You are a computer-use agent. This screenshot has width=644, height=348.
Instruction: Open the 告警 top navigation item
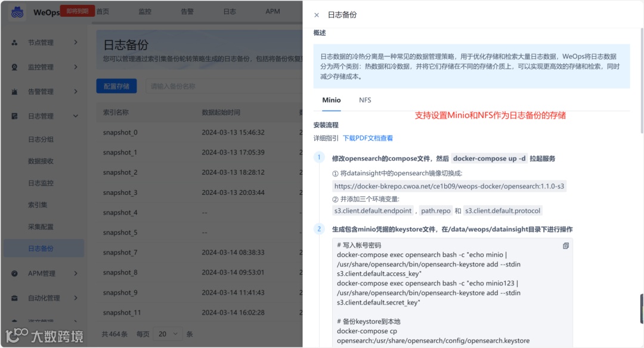187,11
